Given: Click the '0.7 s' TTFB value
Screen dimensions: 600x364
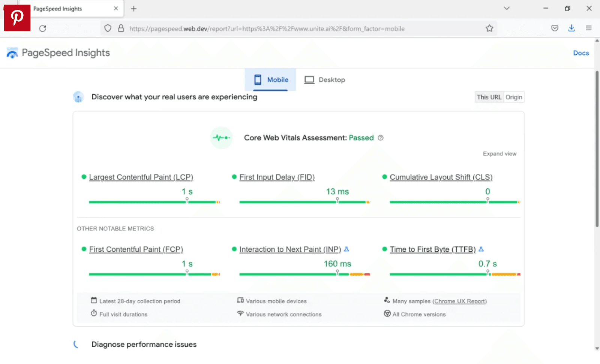Looking at the screenshot, I should (x=487, y=264).
